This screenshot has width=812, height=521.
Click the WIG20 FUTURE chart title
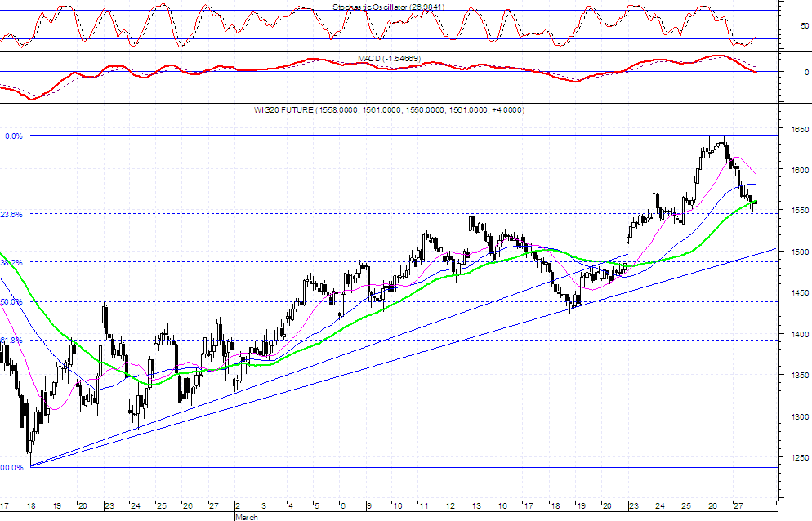pos(389,109)
